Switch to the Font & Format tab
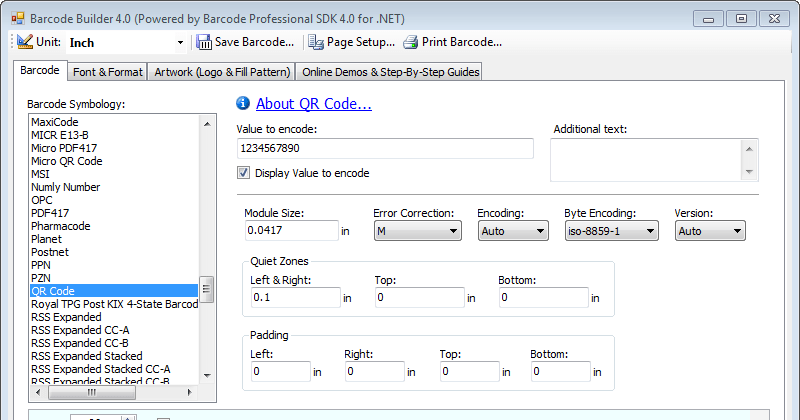This screenshot has width=800, height=420. coord(107,72)
